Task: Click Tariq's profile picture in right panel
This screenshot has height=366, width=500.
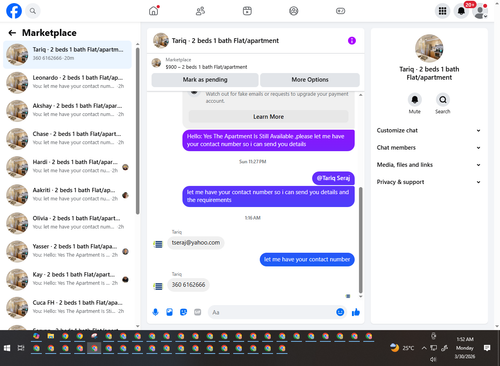Action: [x=429, y=48]
